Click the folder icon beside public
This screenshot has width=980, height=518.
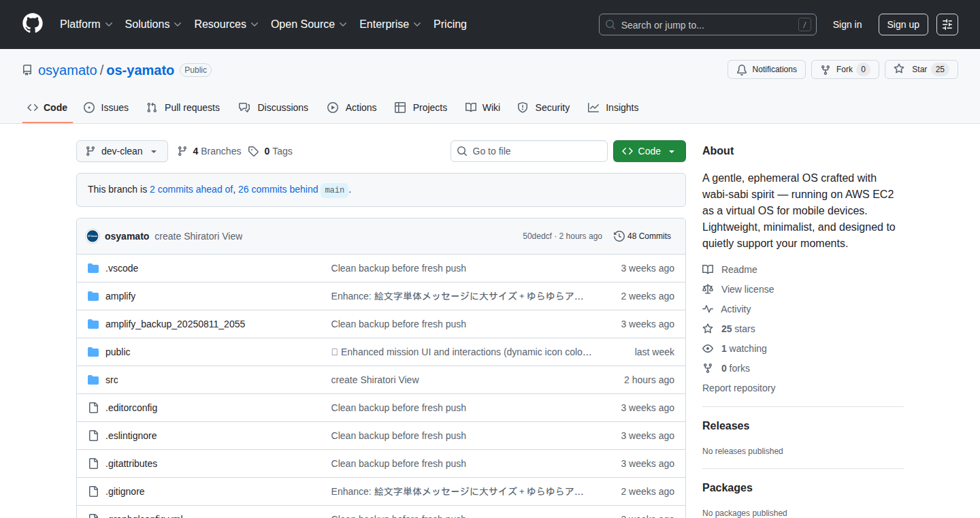pos(93,352)
